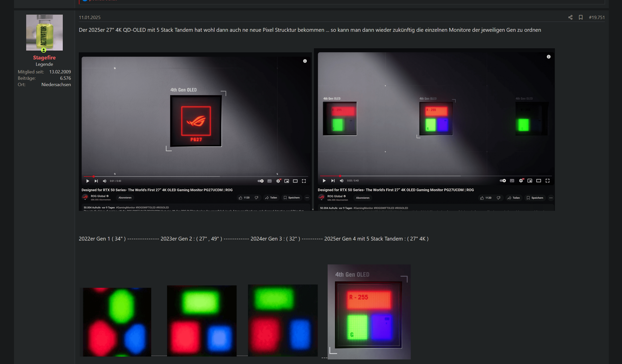This screenshot has width=622, height=364.
Task: Click Stagefire's Activator avatar image
Action: [44, 32]
